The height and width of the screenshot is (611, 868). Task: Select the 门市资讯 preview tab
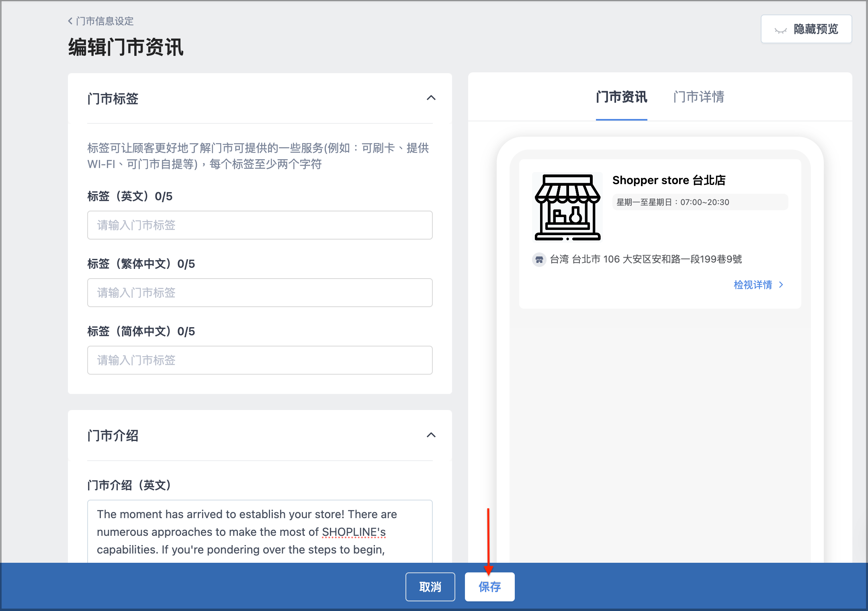621,97
